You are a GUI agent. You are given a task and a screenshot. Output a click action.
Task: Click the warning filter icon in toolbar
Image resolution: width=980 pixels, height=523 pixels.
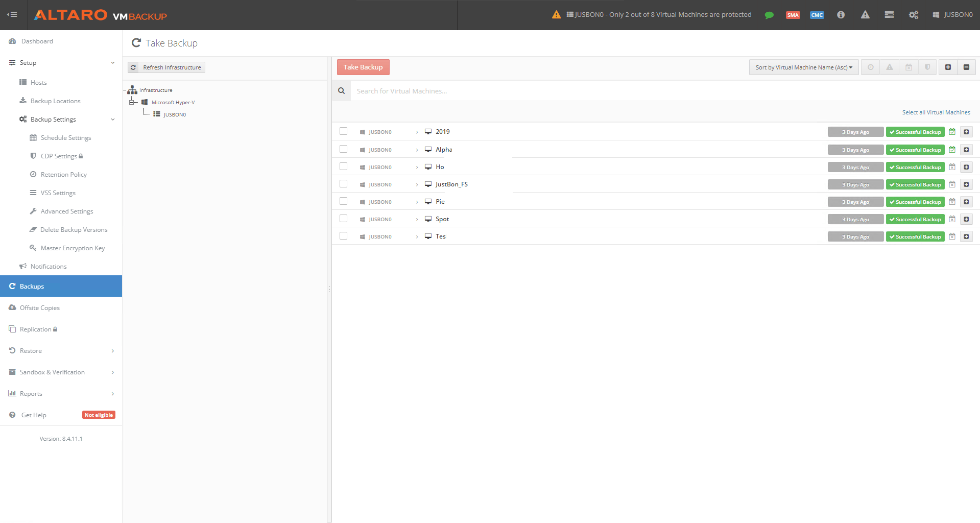[890, 67]
